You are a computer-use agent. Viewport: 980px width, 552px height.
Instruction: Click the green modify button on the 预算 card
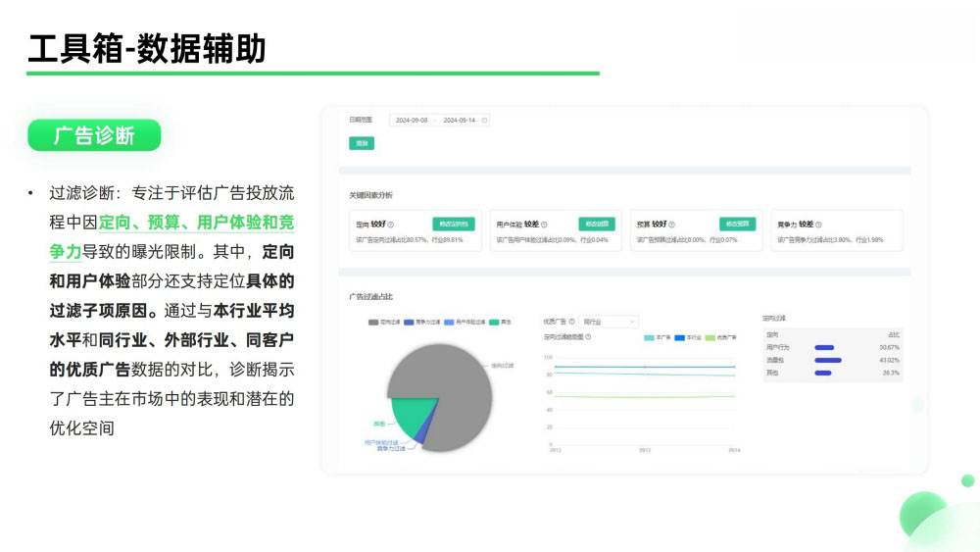(x=738, y=224)
